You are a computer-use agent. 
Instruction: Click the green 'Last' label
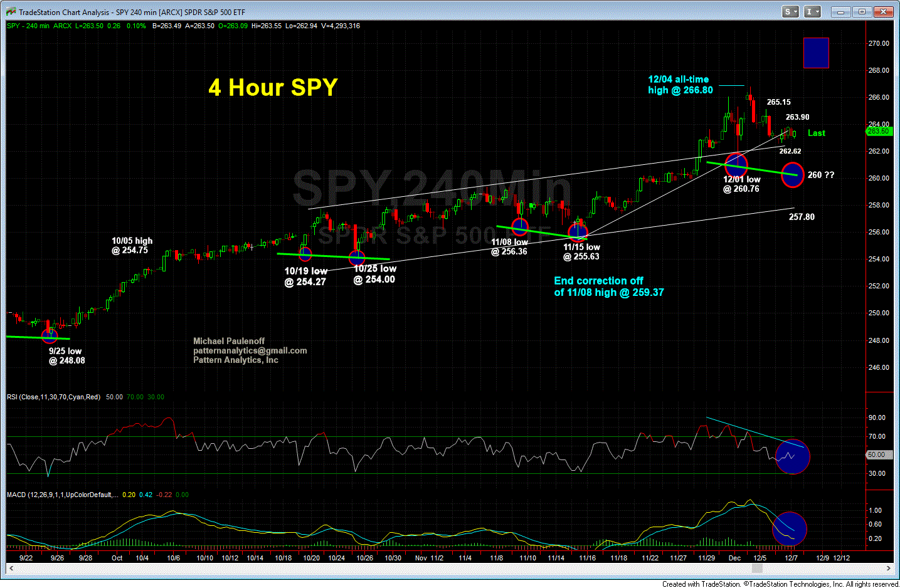pos(816,133)
